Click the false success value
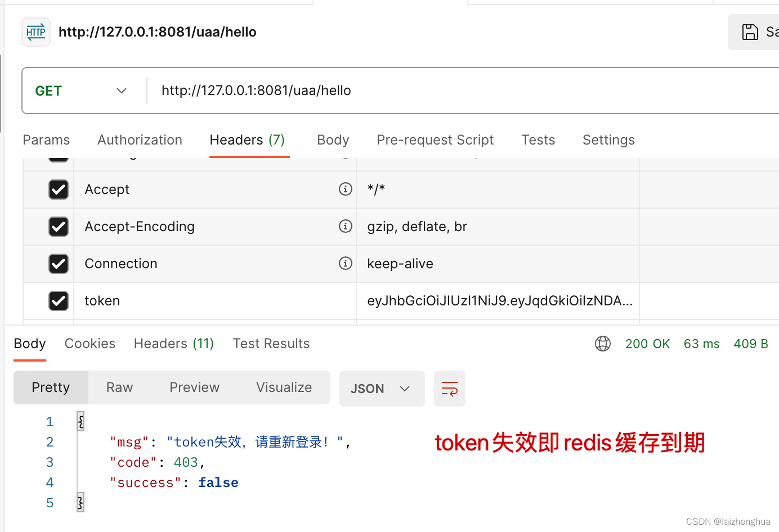 pos(218,483)
